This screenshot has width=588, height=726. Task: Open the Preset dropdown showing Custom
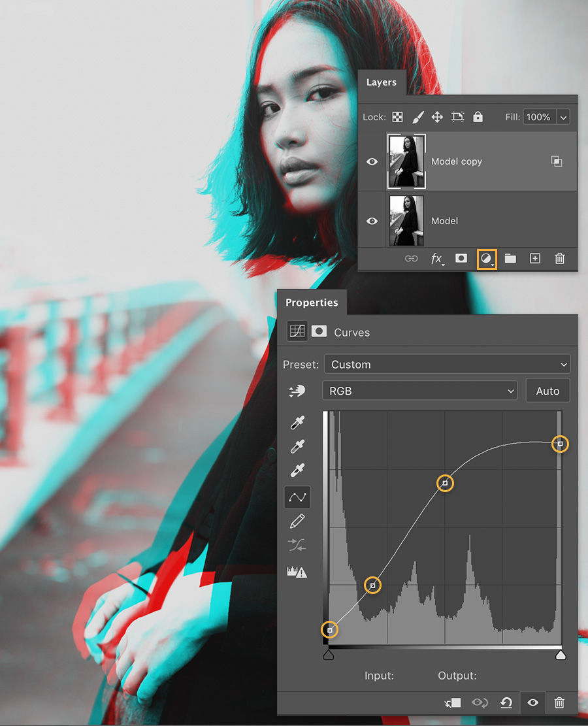448,364
